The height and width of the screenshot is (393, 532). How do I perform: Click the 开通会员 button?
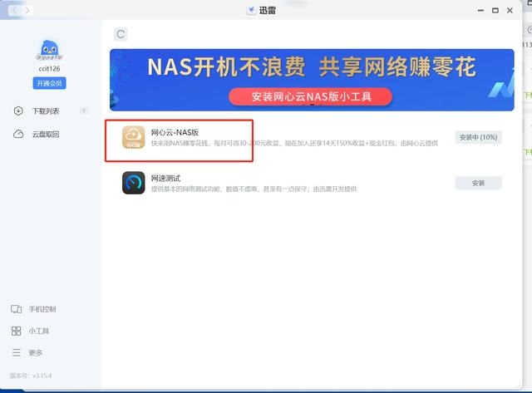click(50, 83)
